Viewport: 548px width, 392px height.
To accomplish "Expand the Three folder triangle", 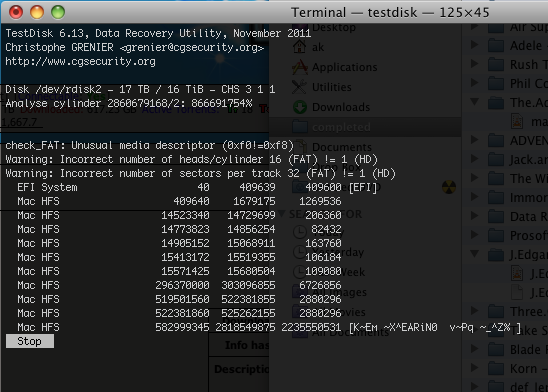I will pyautogui.click(x=474, y=310).
